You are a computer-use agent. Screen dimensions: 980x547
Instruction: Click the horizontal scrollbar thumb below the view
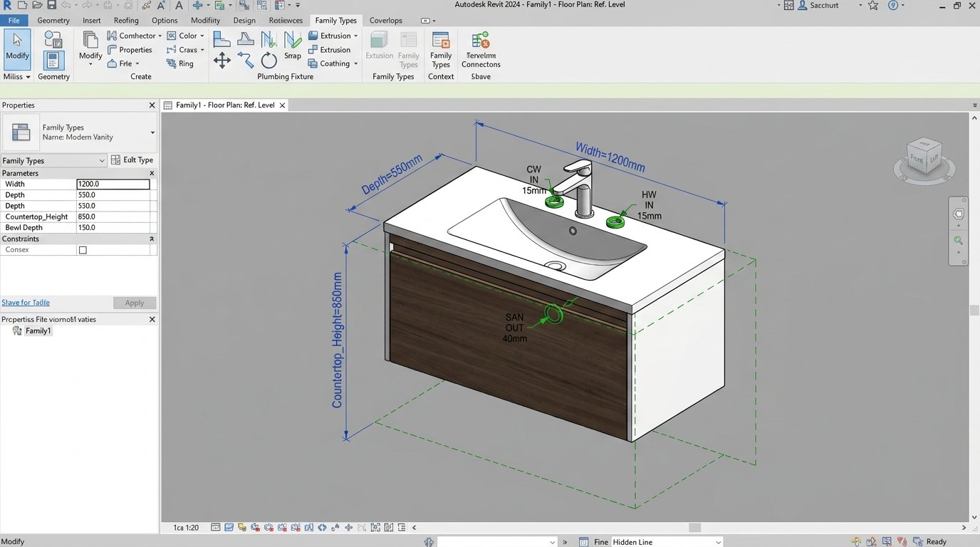(694, 528)
